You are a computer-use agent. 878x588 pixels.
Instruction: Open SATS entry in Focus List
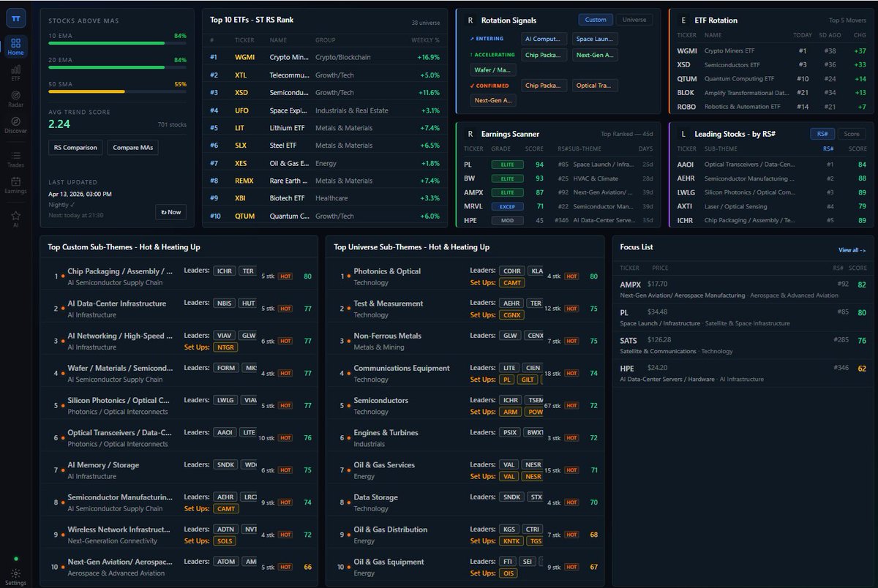click(743, 345)
